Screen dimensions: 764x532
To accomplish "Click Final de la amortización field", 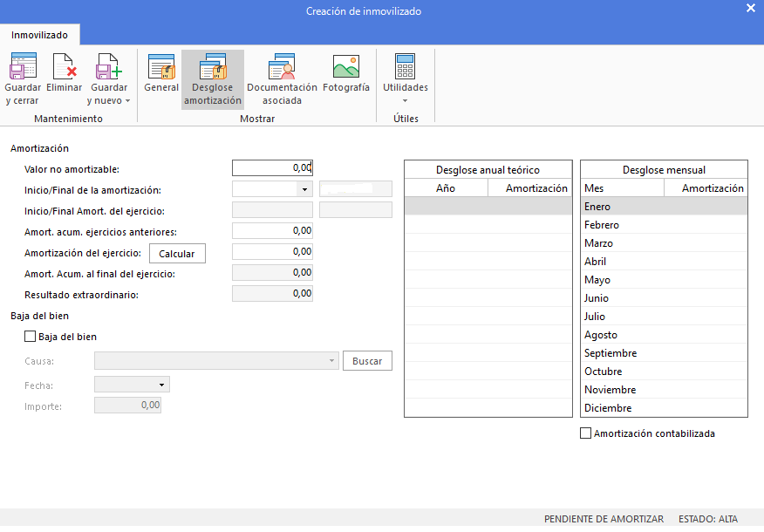I will click(356, 189).
